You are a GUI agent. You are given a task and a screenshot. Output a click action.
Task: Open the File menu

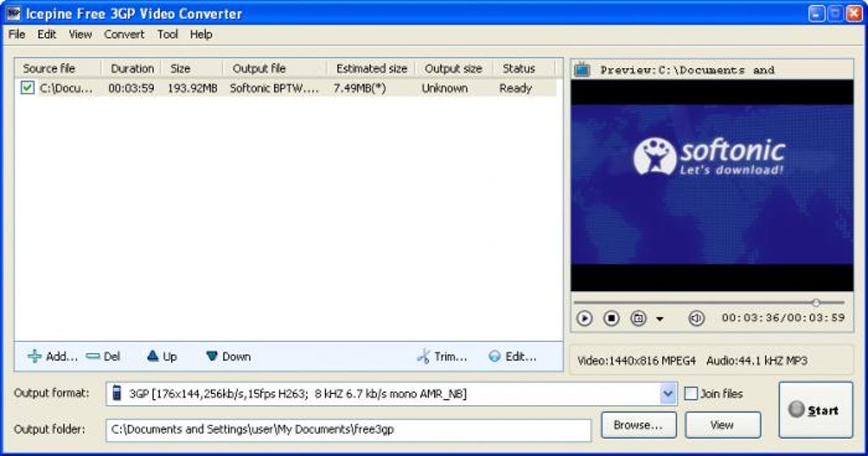point(17,34)
